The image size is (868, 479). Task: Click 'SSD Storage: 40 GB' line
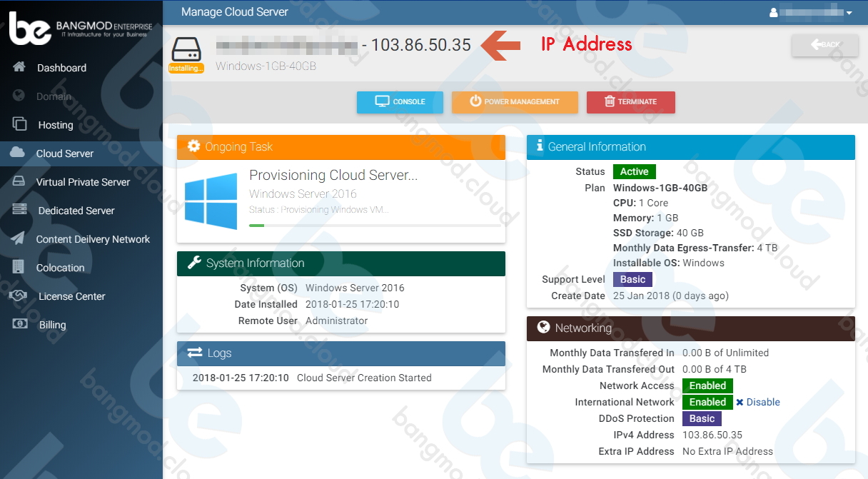(x=658, y=233)
